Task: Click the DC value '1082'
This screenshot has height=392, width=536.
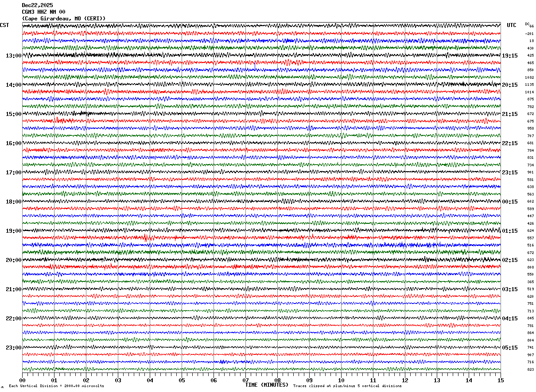Action: click(x=529, y=77)
